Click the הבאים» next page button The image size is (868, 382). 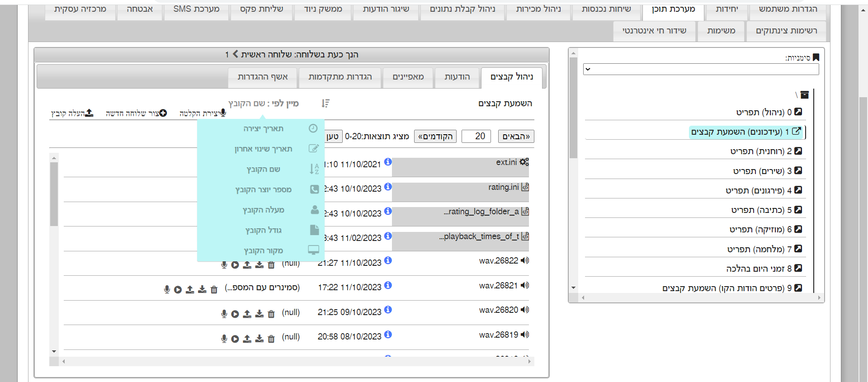[516, 137]
